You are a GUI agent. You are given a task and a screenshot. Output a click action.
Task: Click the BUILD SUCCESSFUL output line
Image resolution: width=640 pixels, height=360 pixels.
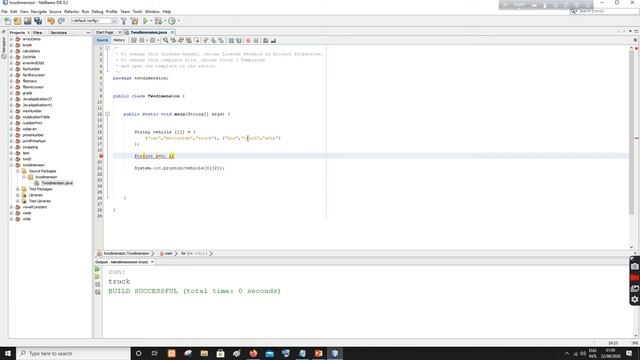coord(194,291)
